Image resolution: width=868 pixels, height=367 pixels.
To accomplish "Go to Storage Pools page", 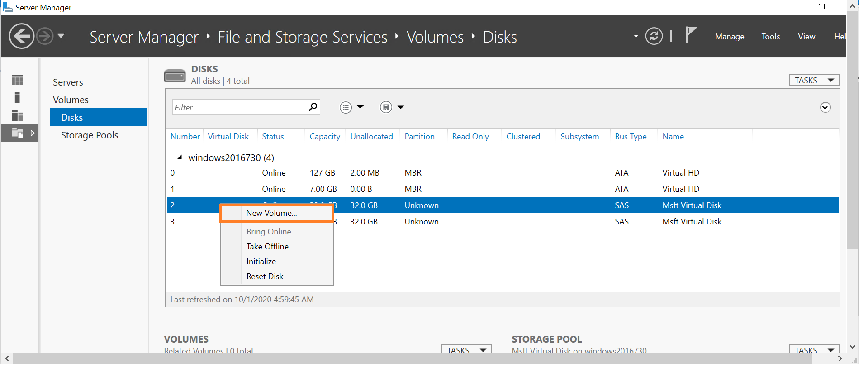I will 90,135.
